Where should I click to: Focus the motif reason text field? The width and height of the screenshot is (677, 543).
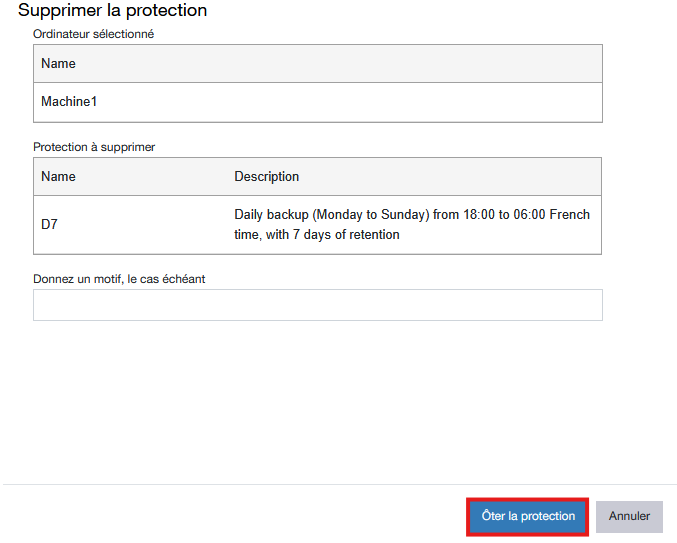(x=317, y=305)
